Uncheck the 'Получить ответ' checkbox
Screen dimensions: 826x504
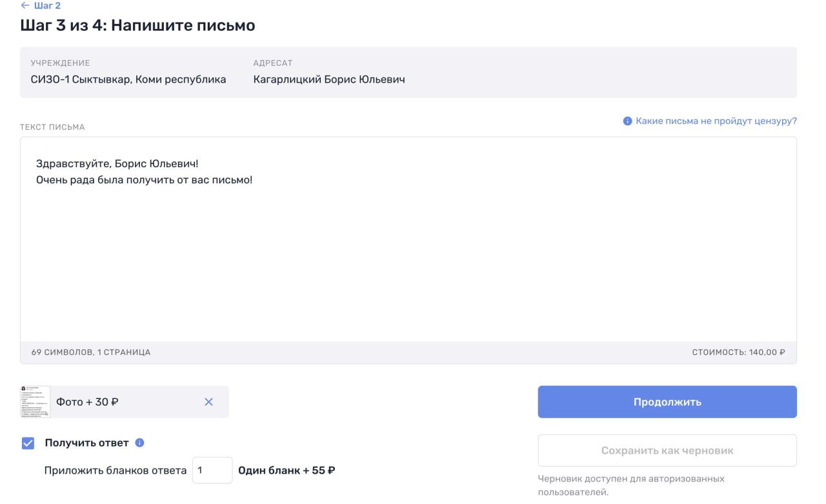coord(28,443)
